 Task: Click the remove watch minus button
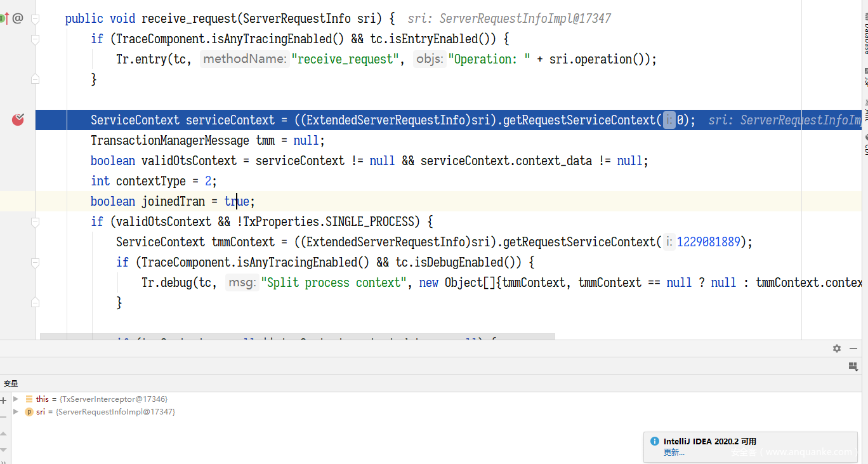pos(3,416)
